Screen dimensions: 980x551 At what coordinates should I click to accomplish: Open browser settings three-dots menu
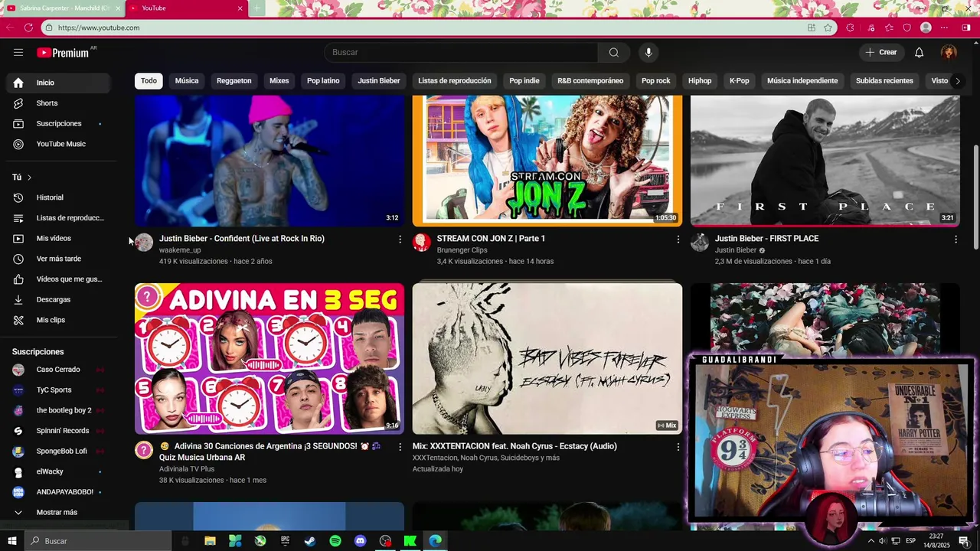pos(945,28)
